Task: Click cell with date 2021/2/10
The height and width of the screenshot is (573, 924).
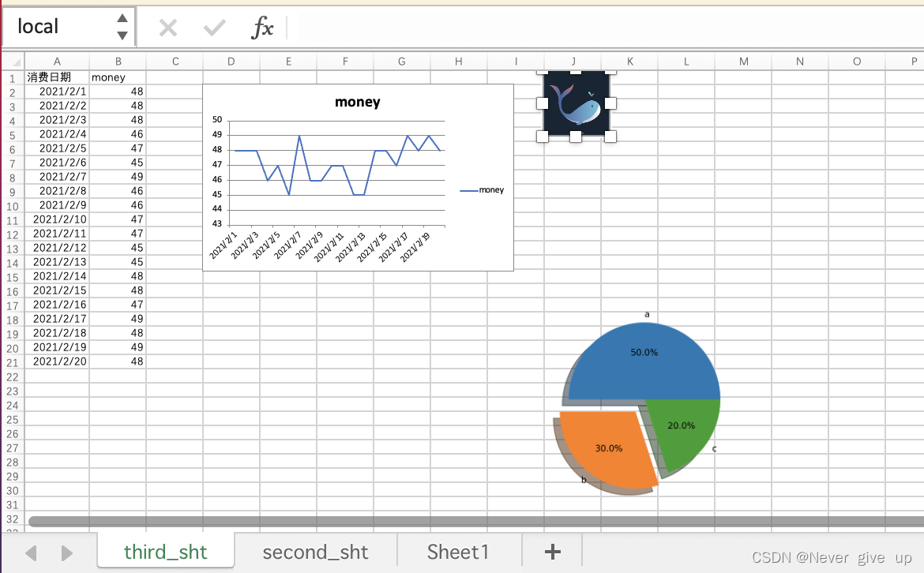Action: 57,219
